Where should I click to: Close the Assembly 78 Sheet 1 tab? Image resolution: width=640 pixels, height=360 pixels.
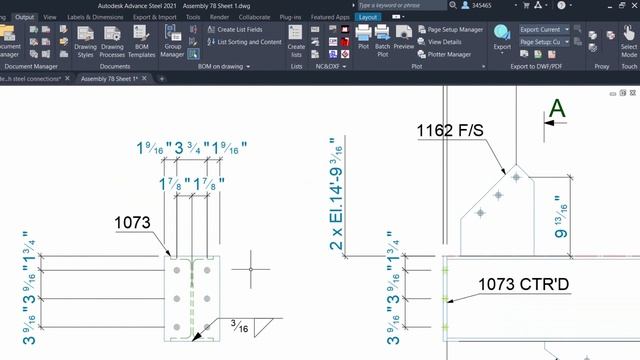(x=144, y=78)
